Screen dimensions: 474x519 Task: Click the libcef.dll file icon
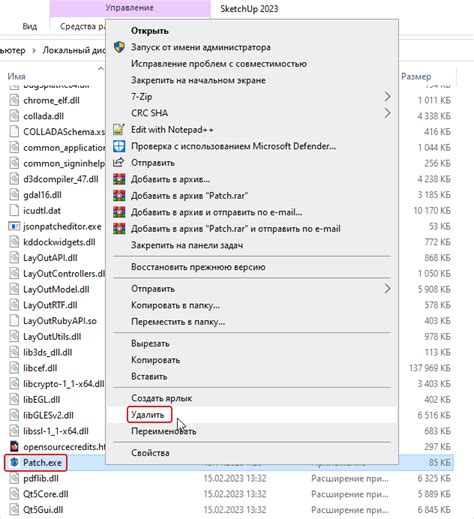pos(14,368)
